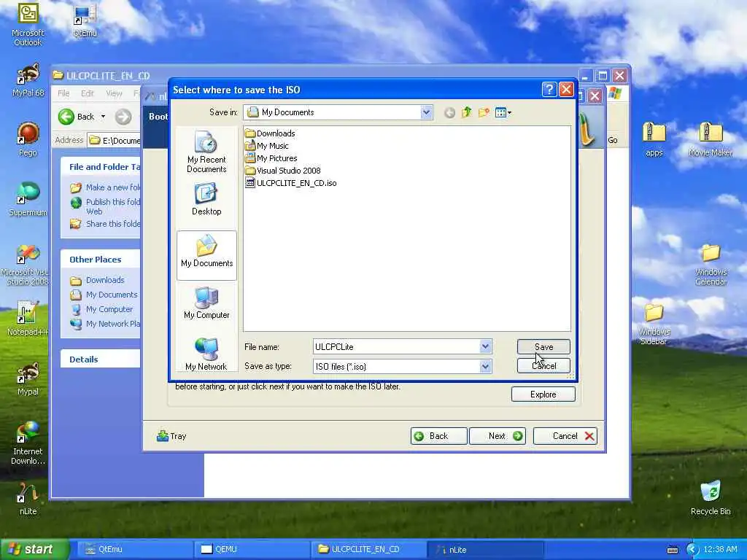Image resolution: width=747 pixels, height=560 pixels.
Task: Click nLite Back button
Action: point(438,436)
